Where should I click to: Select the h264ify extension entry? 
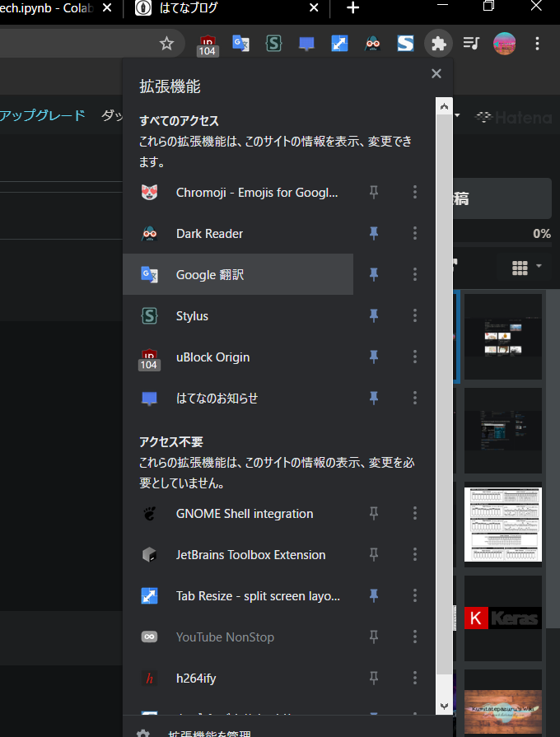(x=238, y=679)
